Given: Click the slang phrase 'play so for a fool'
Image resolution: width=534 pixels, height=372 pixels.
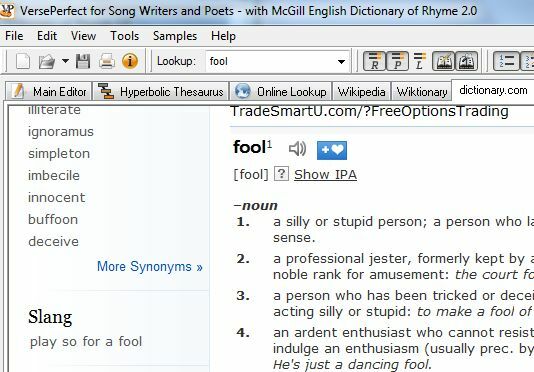Looking at the screenshot, I should coord(86,342).
